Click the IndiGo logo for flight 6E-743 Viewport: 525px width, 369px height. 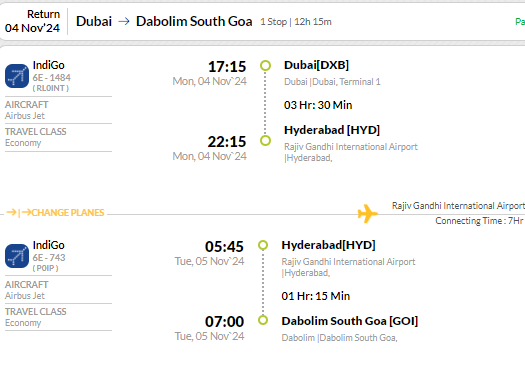(17, 256)
